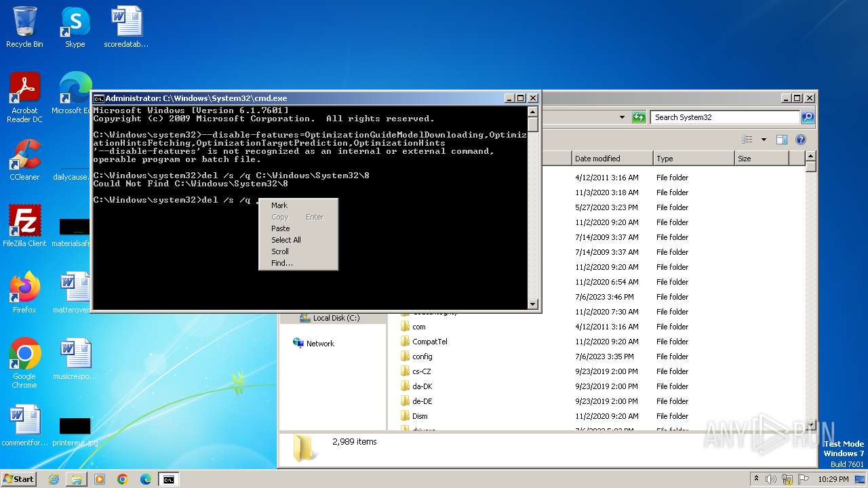Screen dimensions: 868x488
Task: Select the de-DE folder
Action: [416, 401]
